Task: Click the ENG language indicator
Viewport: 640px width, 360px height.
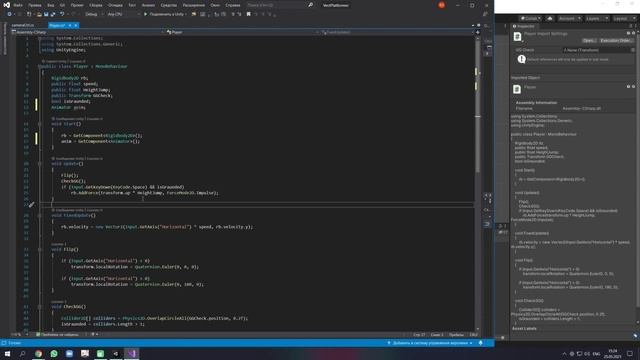Action: coord(596,354)
